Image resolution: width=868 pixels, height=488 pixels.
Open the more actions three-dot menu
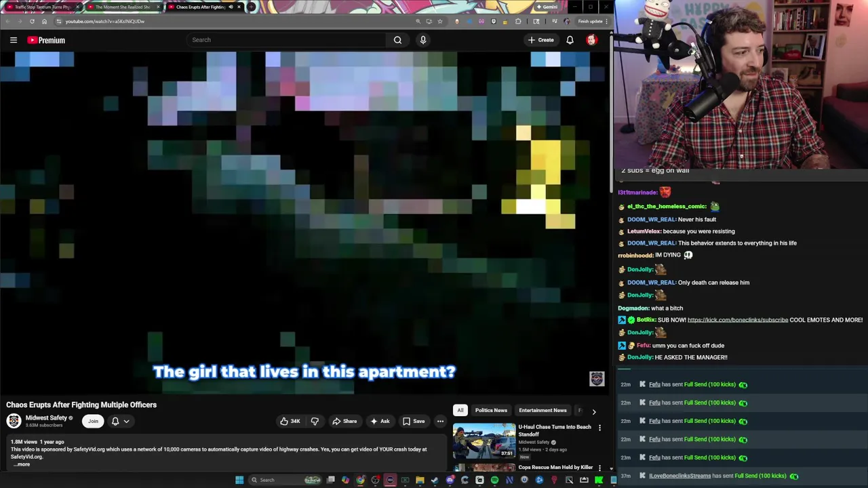440,421
